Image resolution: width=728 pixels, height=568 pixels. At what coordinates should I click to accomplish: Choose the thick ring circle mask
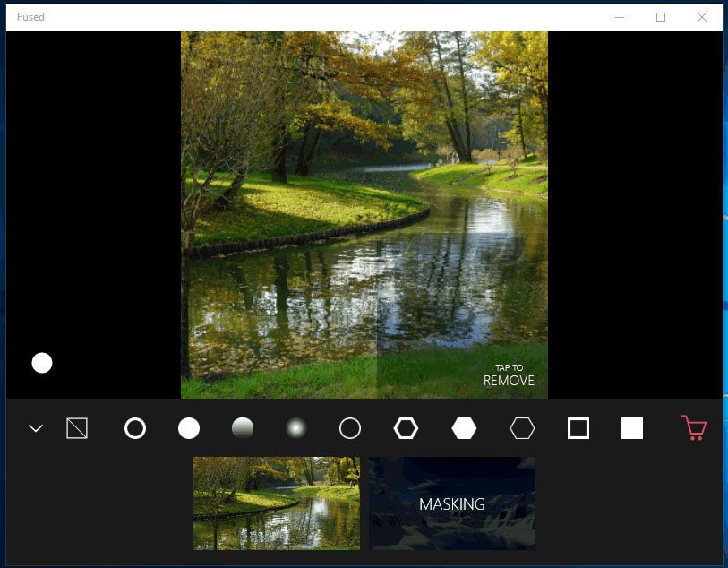(135, 428)
